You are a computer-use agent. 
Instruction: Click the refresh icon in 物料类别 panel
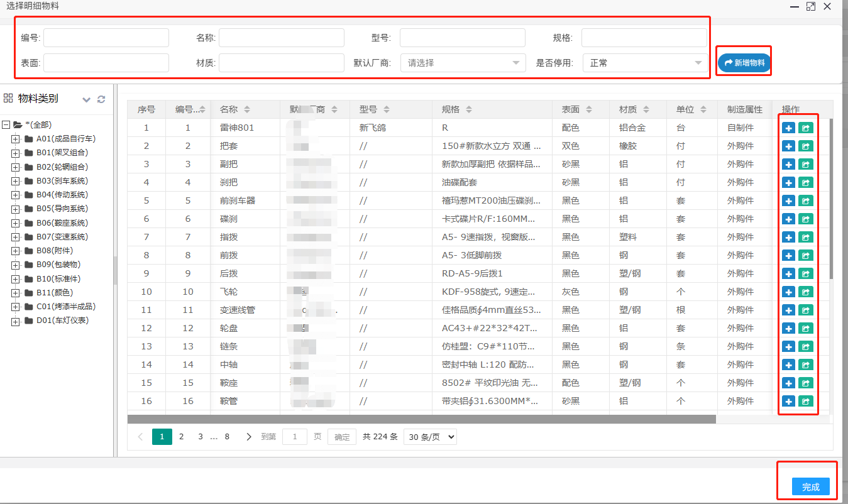pyautogui.click(x=101, y=99)
